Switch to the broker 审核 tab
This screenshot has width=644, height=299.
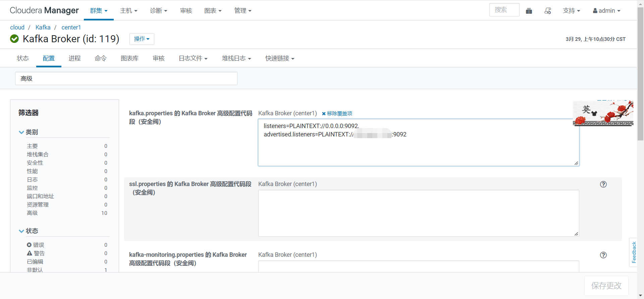159,58
